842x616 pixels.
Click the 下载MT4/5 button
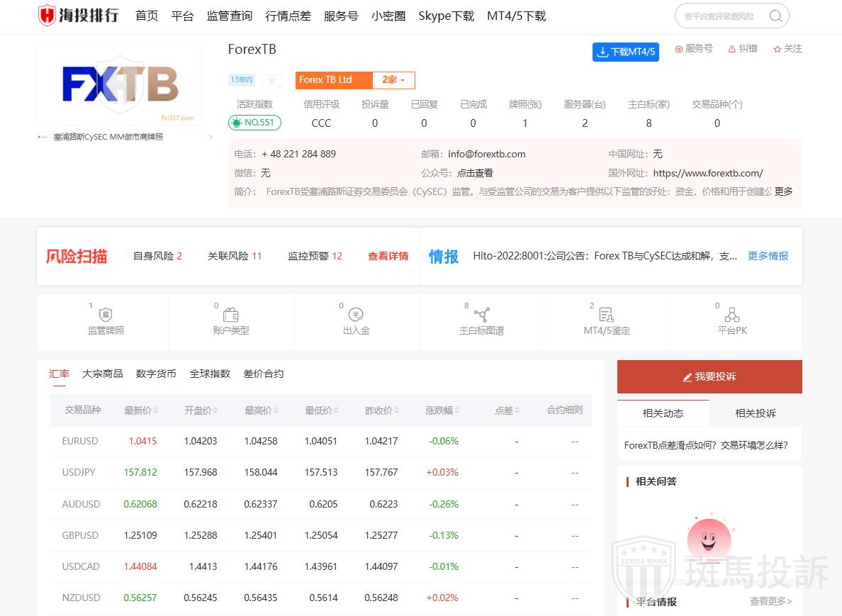(625, 52)
